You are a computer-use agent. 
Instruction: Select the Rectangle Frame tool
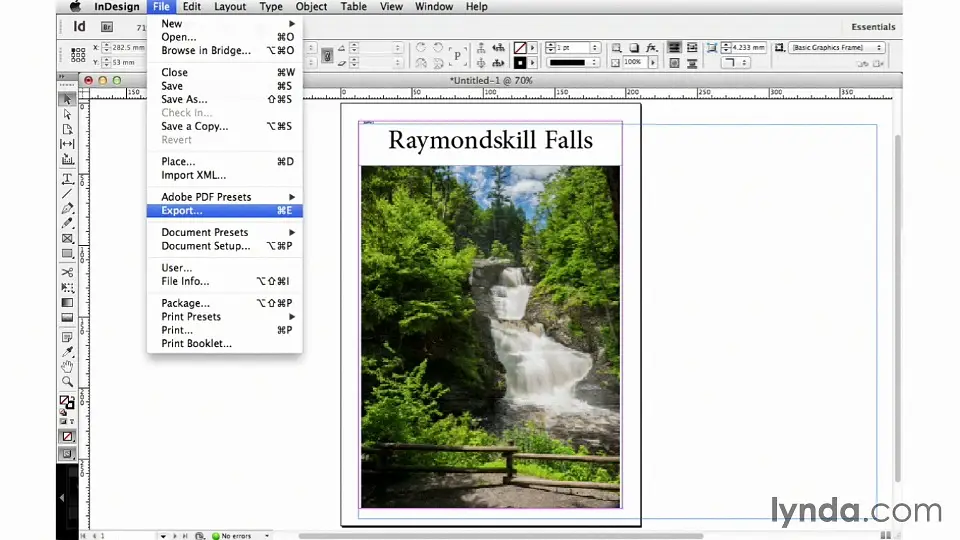point(67,239)
